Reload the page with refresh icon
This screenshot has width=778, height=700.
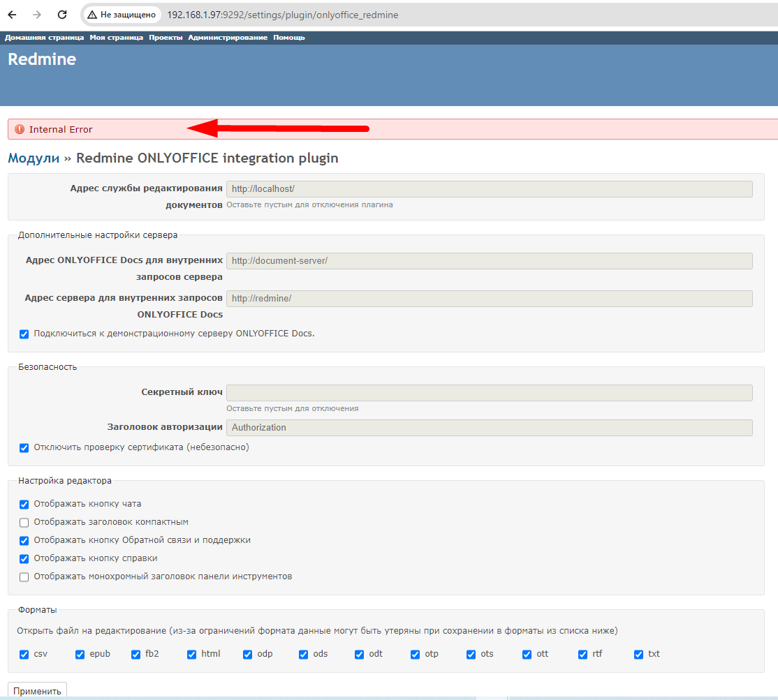(x=62, y=15)
